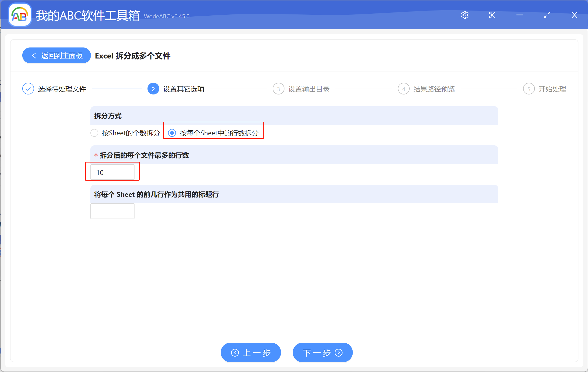Click step circle 3 设置输出目录
The width and height of the screenshot is (588, 372).
point(278,89)
